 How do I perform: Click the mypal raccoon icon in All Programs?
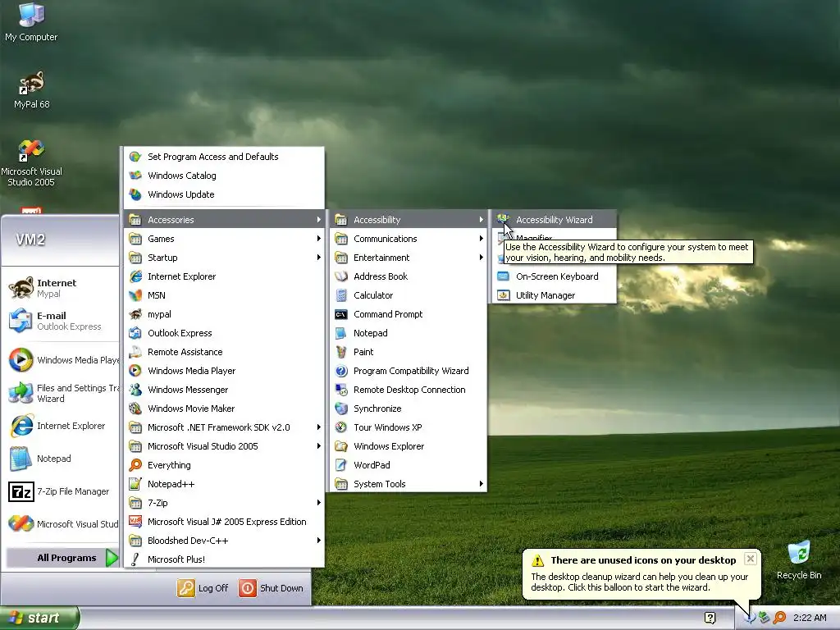(135, 314)
